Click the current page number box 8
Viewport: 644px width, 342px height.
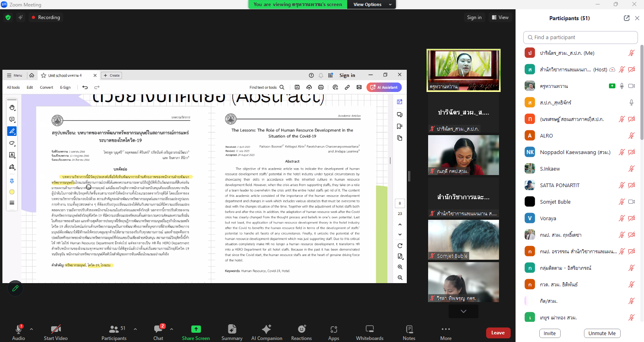pyautogui.click(x=400, y=203)
